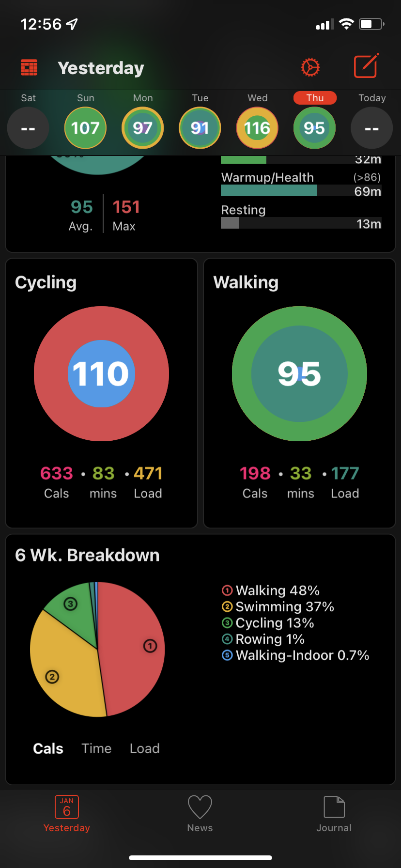401x868 pixels.
Task: Open the Journal page icon
Action: coord(334,807)
